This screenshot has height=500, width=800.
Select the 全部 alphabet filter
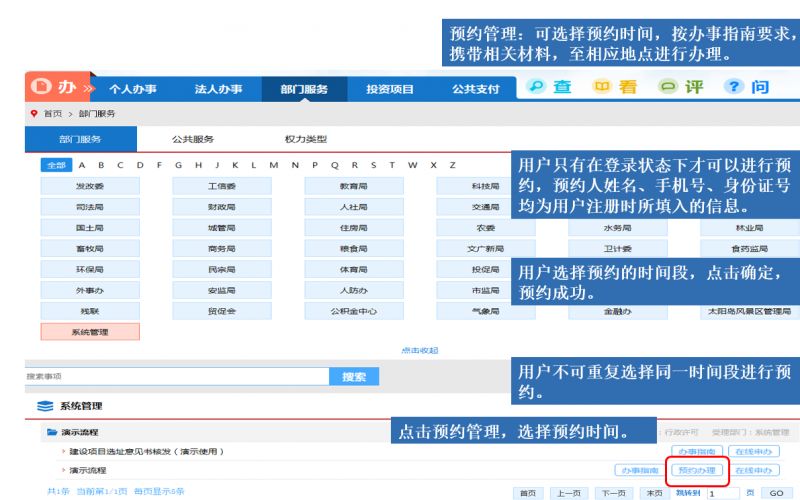(56, 164)
